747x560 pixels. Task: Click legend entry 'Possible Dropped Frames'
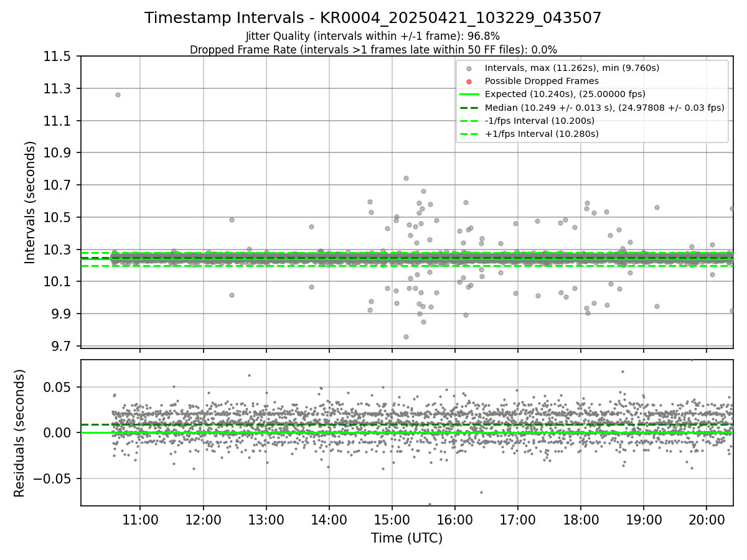click(x=542, y=81)
